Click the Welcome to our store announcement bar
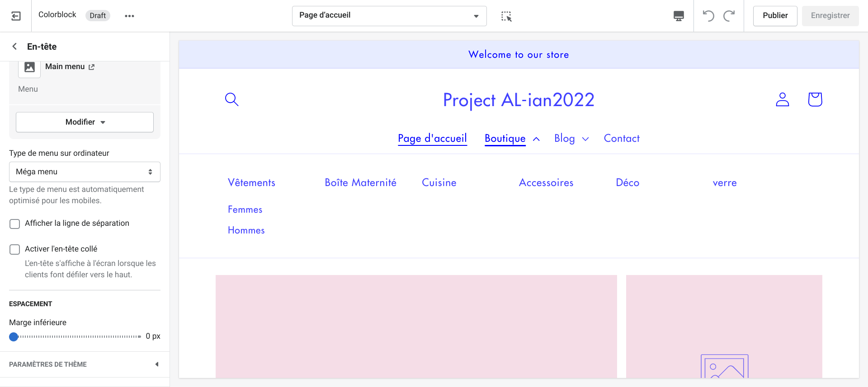Viewport: 868px width, 387px height. (x=519, y=55)
